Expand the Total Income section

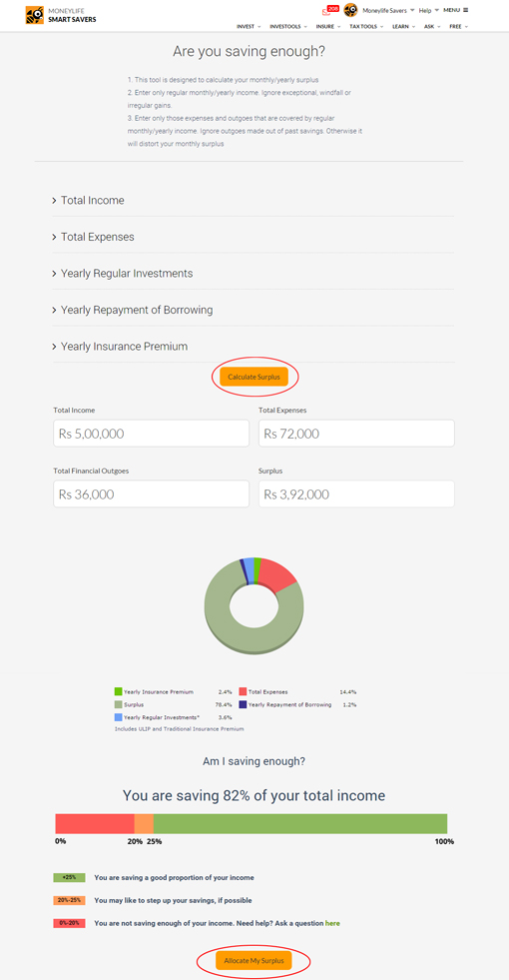click(254, 201)
